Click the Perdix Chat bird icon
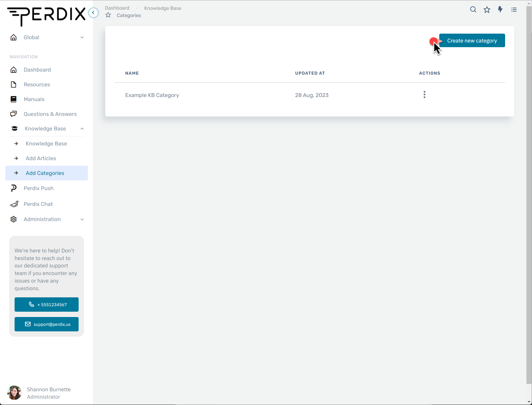 (x=14, y=204)
